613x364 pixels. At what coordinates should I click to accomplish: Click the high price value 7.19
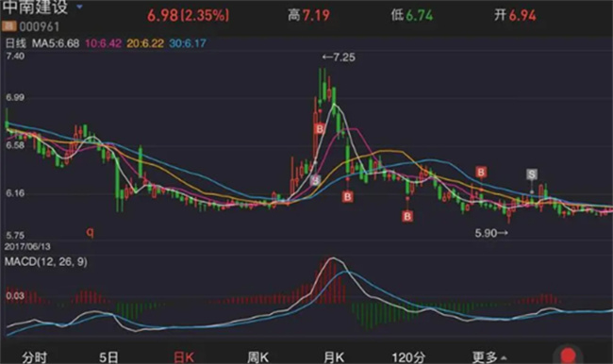(x=316, y=16)
